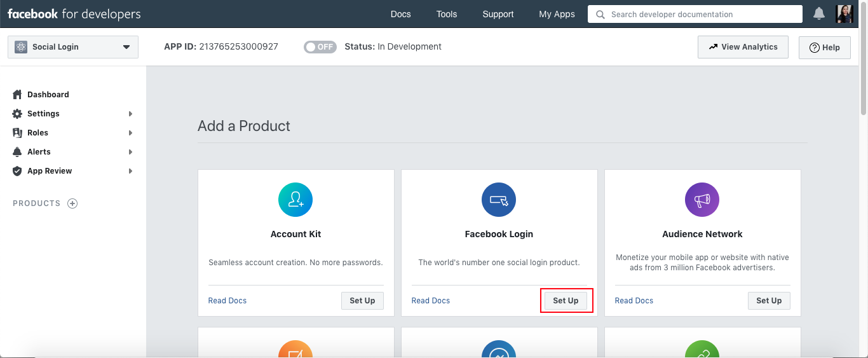This screenshot has width=868, height=358.
Task: Set Up Facebook Login
Action: point(566,301)
